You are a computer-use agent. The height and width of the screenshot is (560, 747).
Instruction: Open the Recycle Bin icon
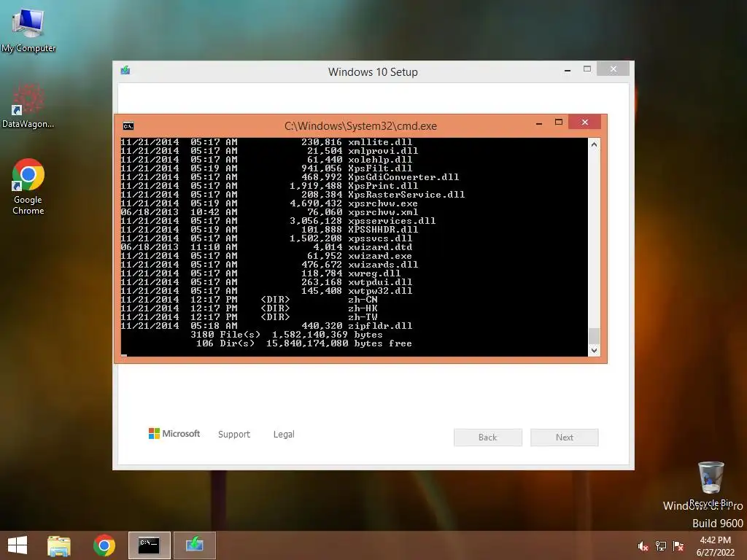tap(711, 483)
